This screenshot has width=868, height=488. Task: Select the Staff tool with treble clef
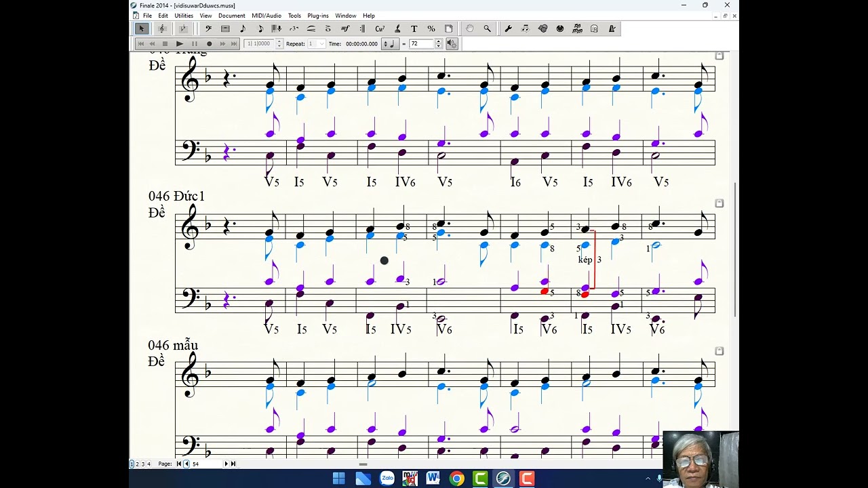click(x=163, y=28)
